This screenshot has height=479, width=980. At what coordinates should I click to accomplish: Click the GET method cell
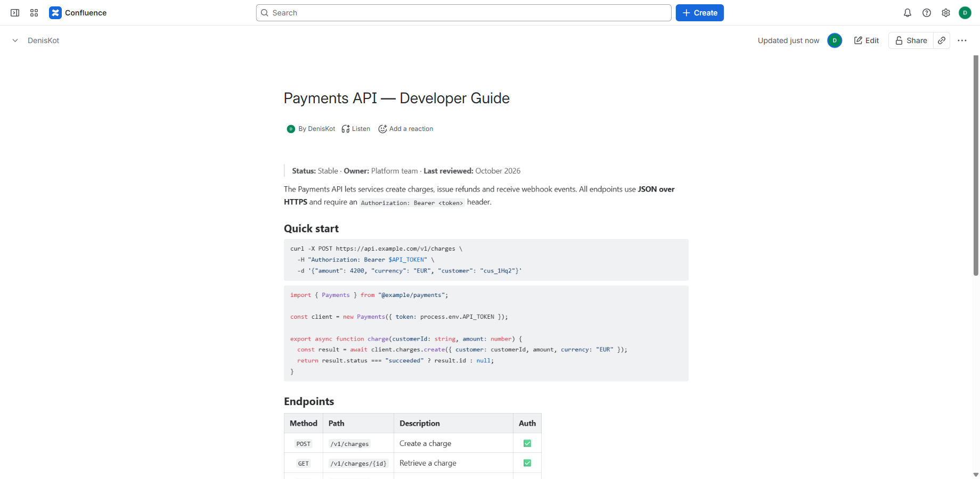(304, 463)
